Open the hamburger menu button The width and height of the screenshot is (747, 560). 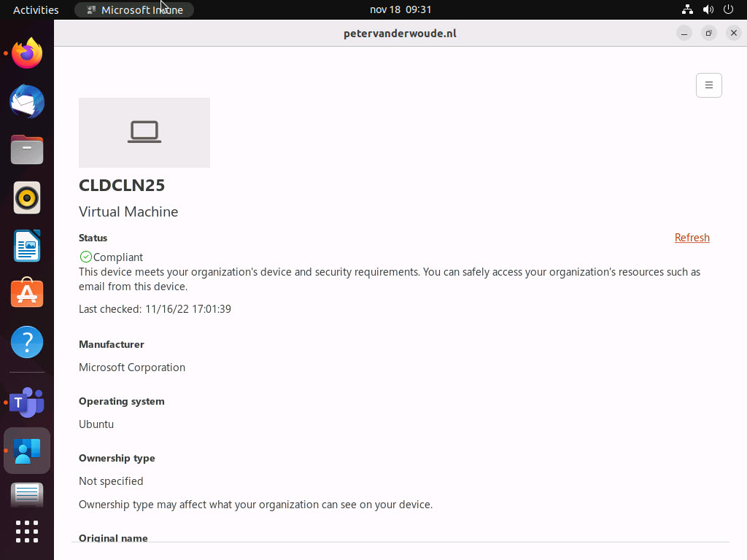pos(708,85)
